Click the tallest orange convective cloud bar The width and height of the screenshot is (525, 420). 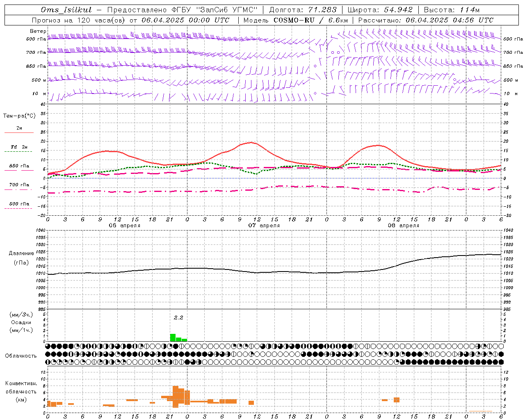176,397
